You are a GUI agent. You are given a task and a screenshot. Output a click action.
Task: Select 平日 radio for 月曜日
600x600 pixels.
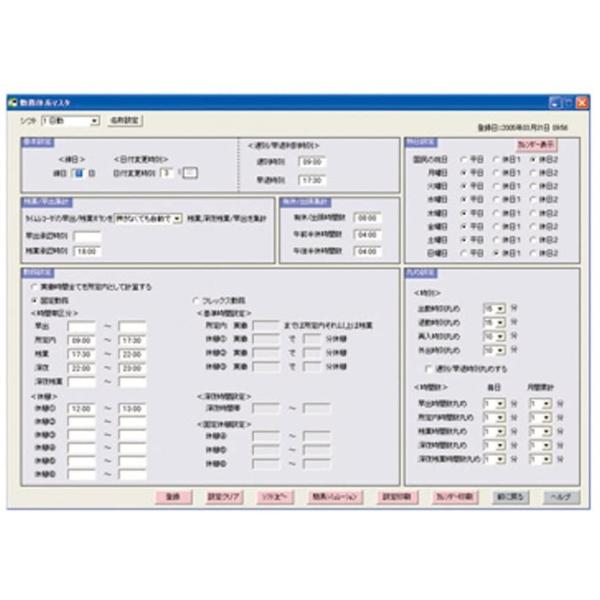[x=462, y=172]
